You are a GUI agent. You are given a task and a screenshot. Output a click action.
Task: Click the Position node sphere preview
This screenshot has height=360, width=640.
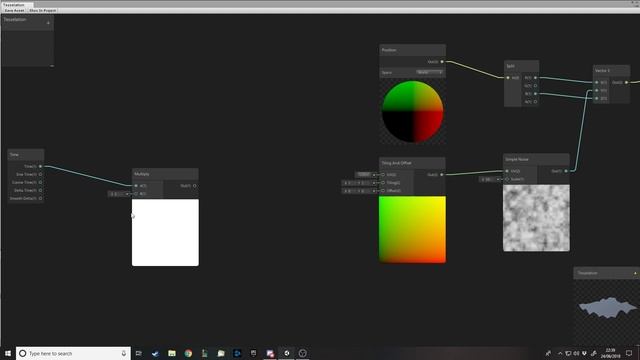(x=412, y=111)
